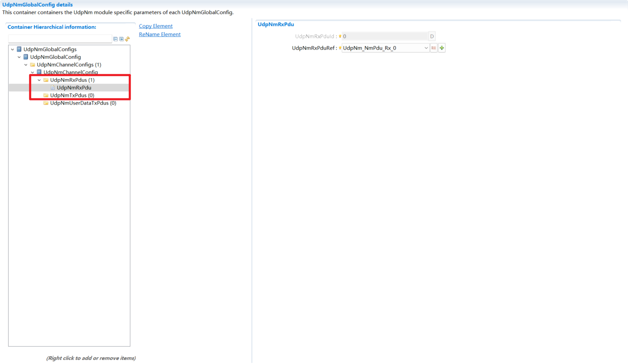Click the green plus icon beside UdpNmRxPduRef

(442, 48)
